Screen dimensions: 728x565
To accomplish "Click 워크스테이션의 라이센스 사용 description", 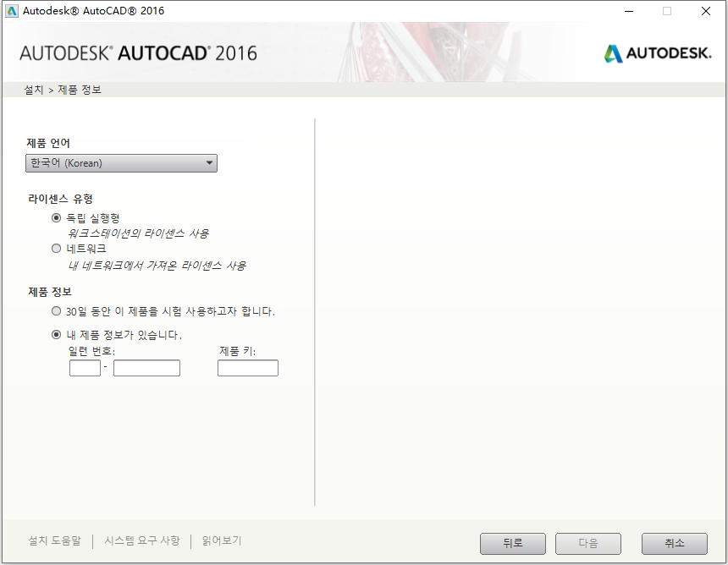I will pos(138,233).
